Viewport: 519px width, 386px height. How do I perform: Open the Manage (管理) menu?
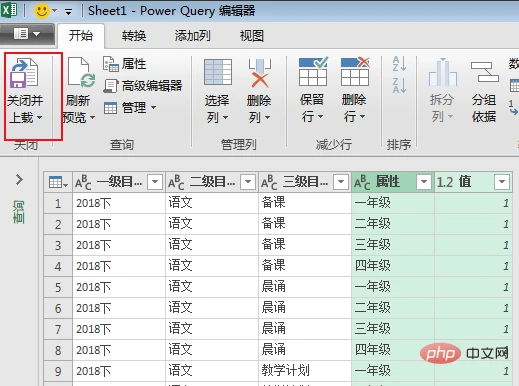pyautogui.click(x=130, y=108)
